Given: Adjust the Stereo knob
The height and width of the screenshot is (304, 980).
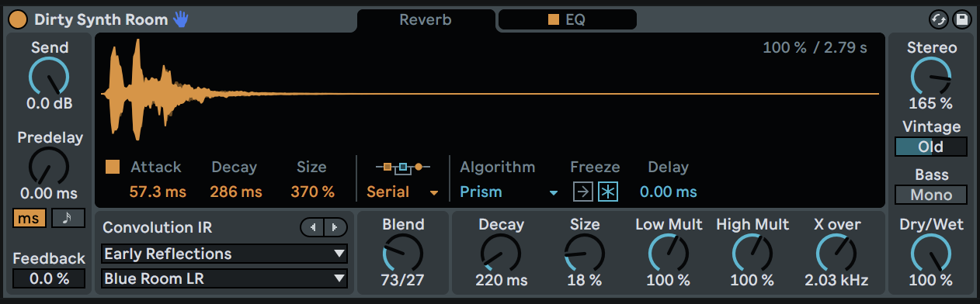Looking at the screenshot, I should coord(931,78).
